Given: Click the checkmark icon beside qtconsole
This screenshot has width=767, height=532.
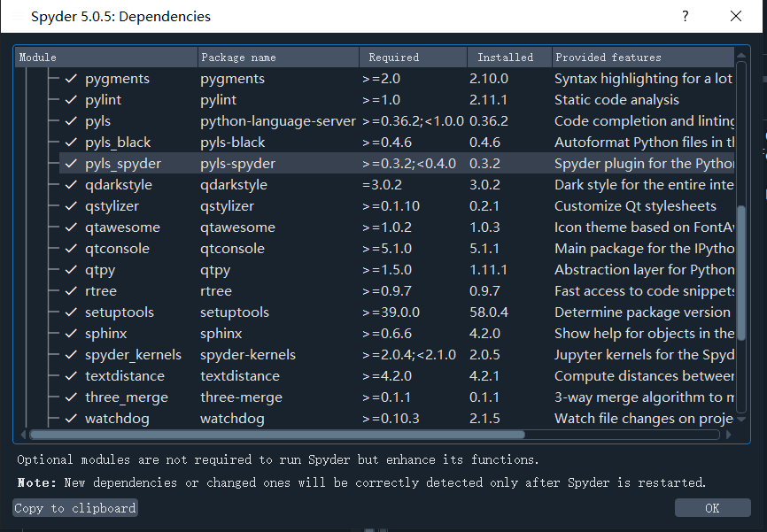Looking at the screenshot, I should pos(72,249).
